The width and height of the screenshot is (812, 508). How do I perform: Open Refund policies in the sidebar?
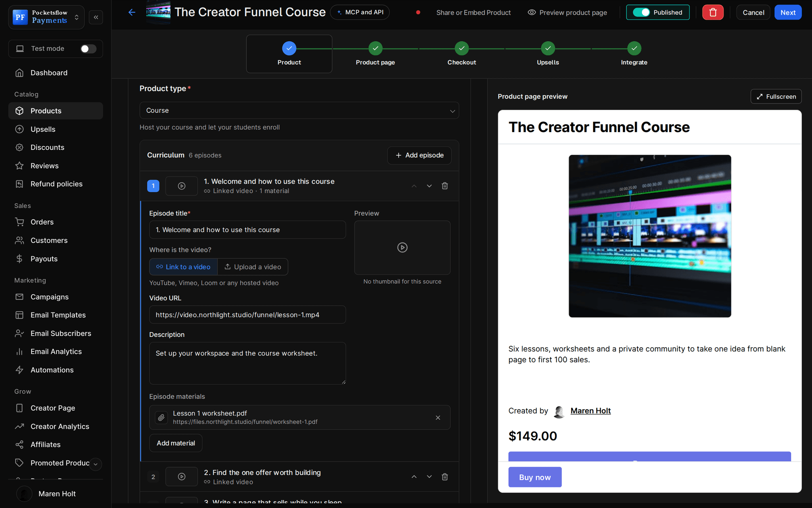click(x=56, y=184)
